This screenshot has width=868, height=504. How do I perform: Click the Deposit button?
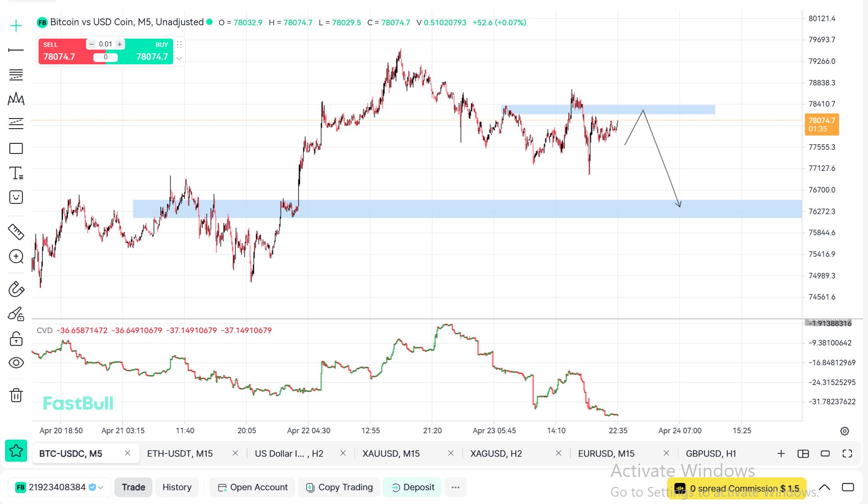pyautogui.click(x=412, y=487)
